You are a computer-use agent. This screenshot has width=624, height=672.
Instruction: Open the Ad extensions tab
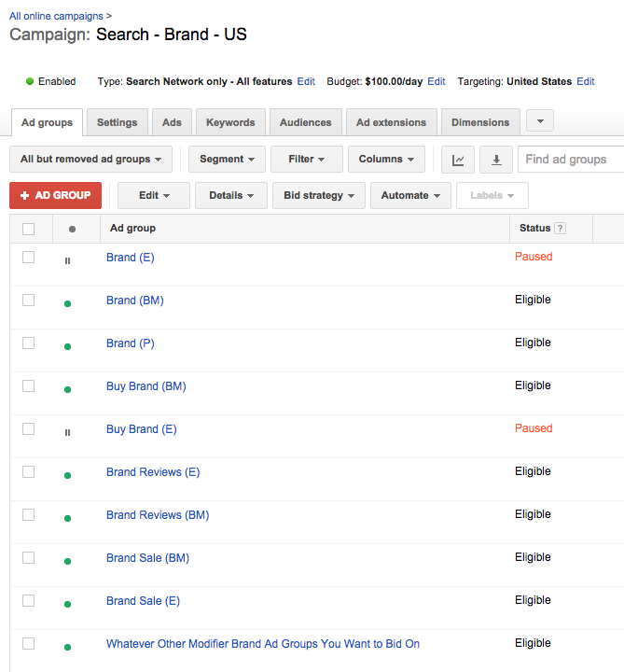pos(391,122)
